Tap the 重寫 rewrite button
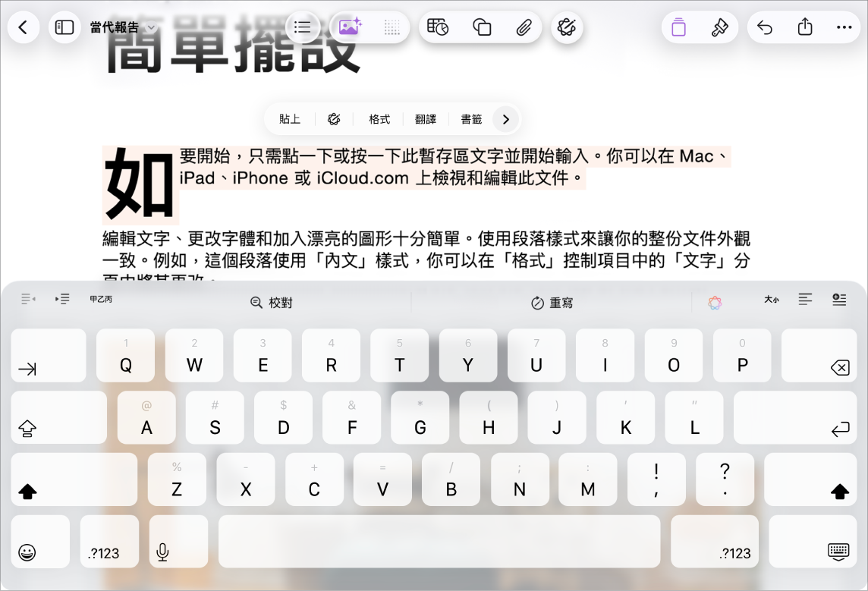 [x=552, y=303]
